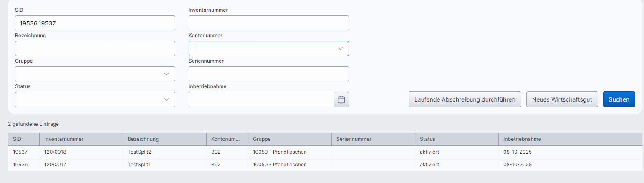Screen dimensions: 644x183
Task: Sort by Inbetriebnahme column header
Action: [522, 139]
